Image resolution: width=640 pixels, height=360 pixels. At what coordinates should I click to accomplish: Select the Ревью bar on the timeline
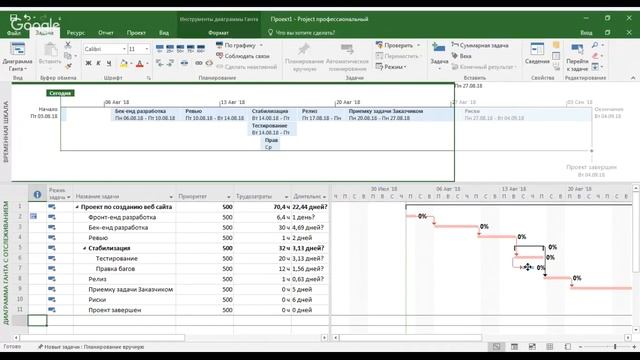tap(215, 114)
